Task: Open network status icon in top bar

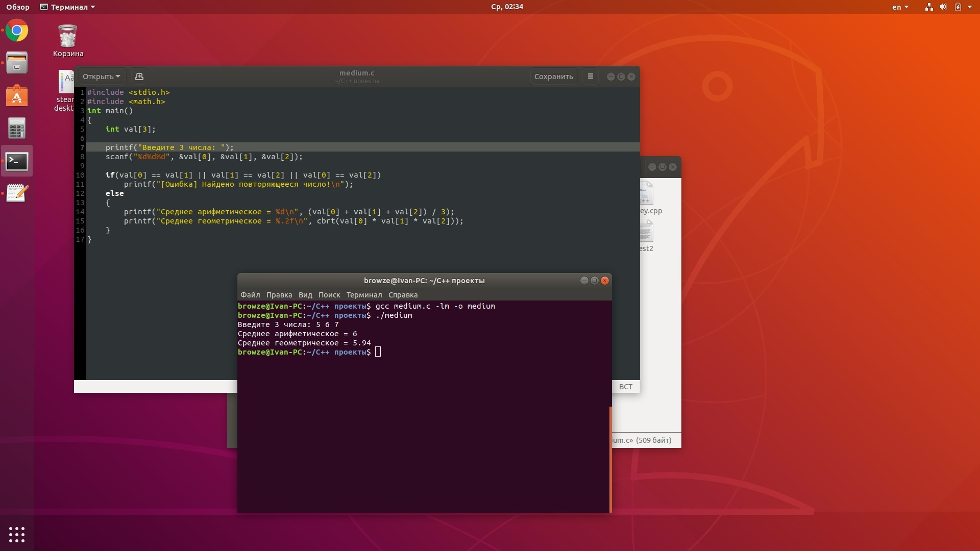Action: coord(929,7)
